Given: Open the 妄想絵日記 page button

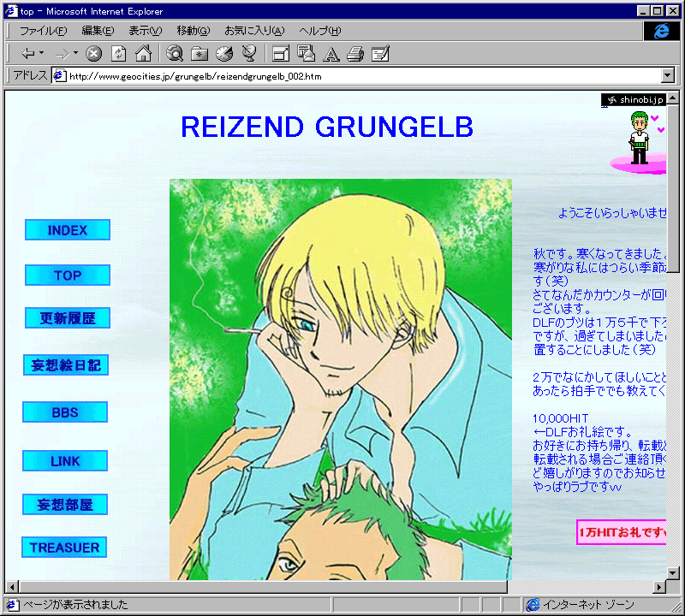Looking at the screenshot, I should [66, 365].
